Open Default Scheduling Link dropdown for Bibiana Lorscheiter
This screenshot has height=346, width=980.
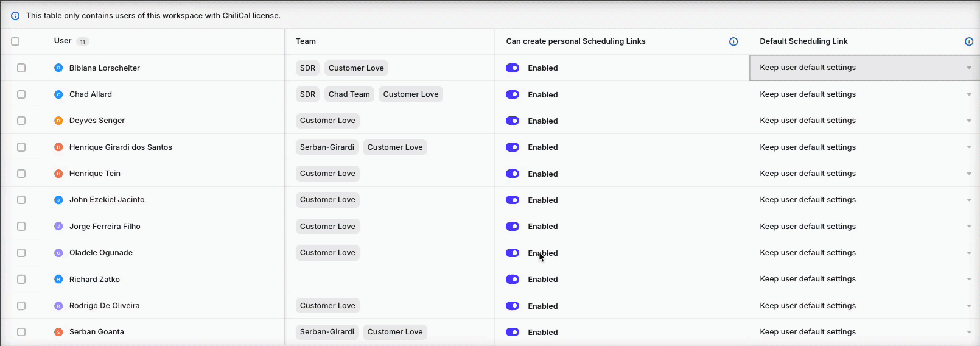click(864, 68)
